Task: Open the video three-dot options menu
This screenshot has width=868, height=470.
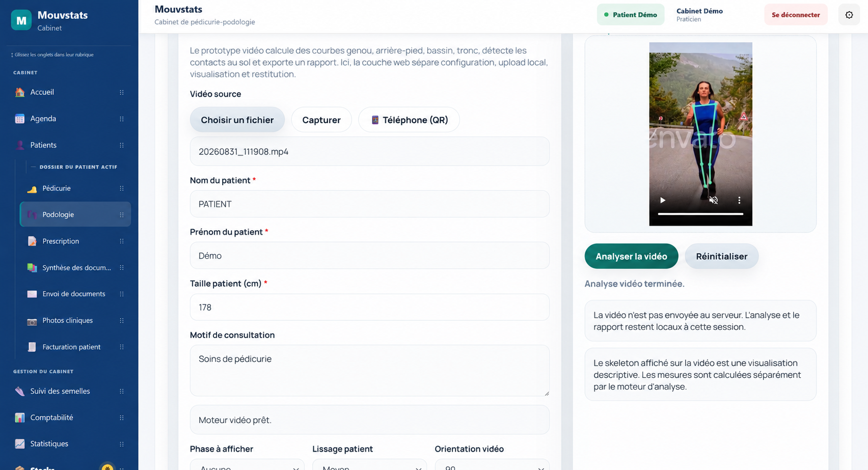Action: (x=739, y=200)
